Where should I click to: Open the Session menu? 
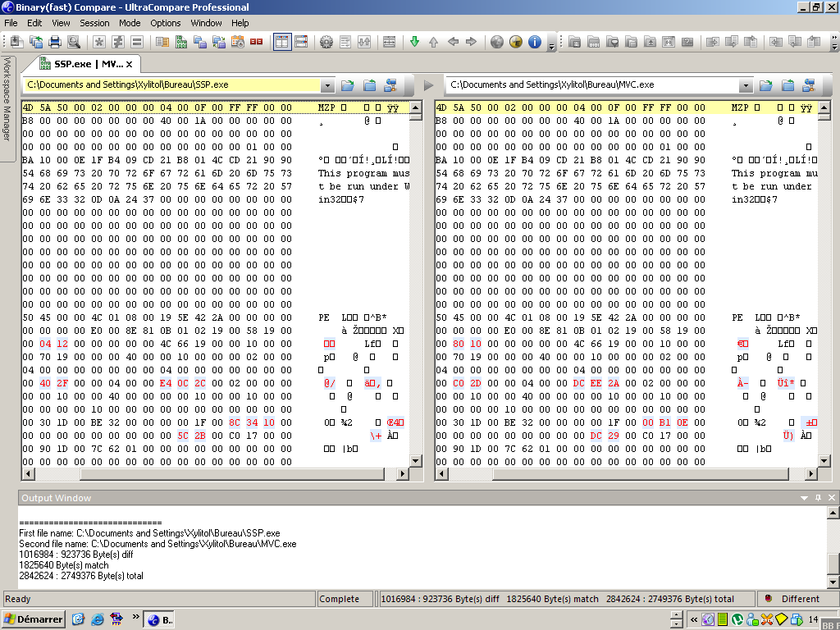(94, 23)
